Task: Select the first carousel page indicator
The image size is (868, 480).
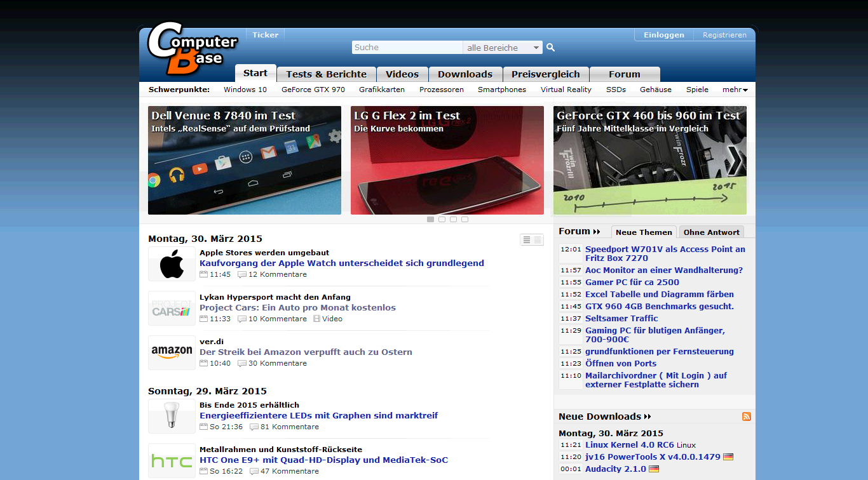Action: [x=430, y=219]
